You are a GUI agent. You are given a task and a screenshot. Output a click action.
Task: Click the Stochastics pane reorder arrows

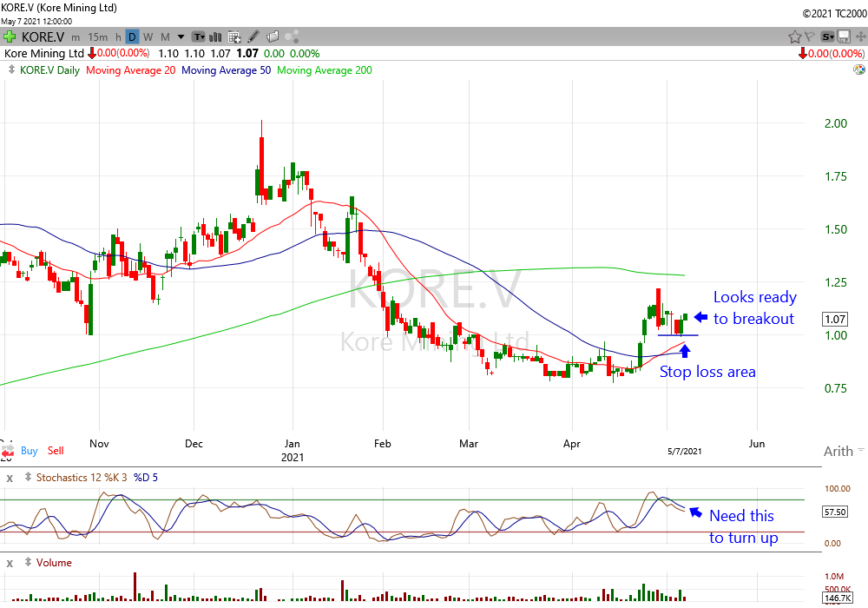28,477
